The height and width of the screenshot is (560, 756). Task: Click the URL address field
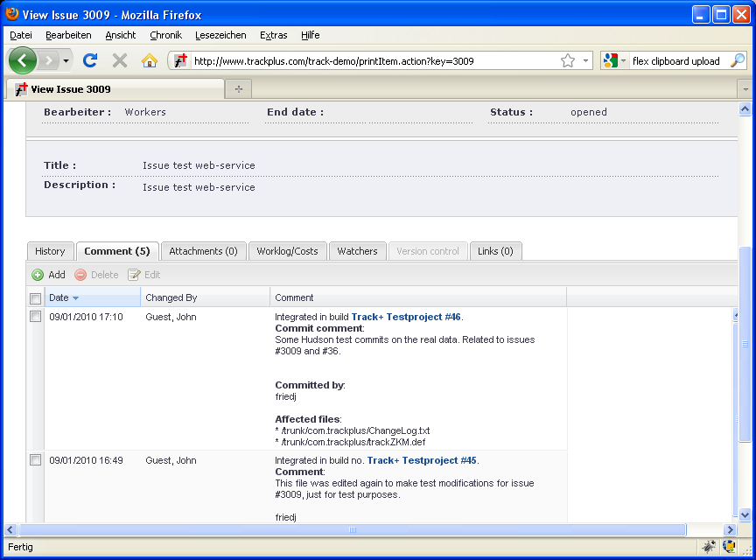tap(372, 61)
